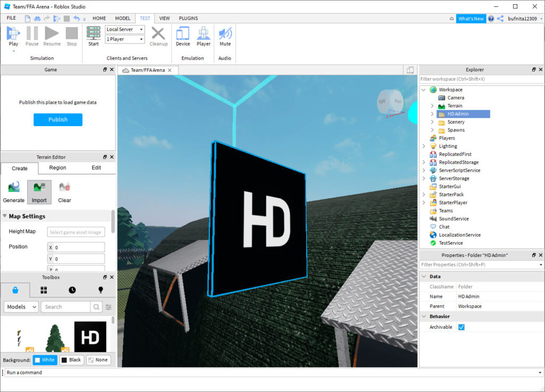545x392 pixels.
Task: Switch to the HOME ribbon tab
Action: pos(99,19)
